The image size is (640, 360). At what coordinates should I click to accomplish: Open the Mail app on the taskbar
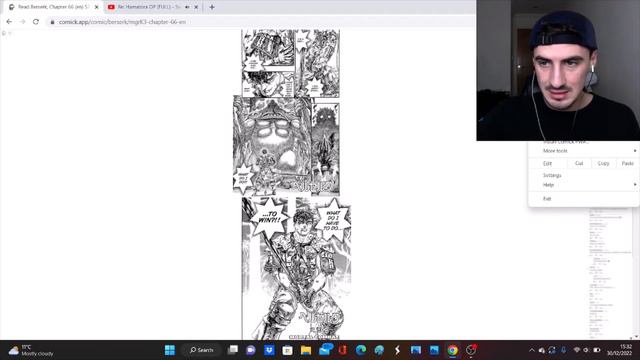point(325,350)
